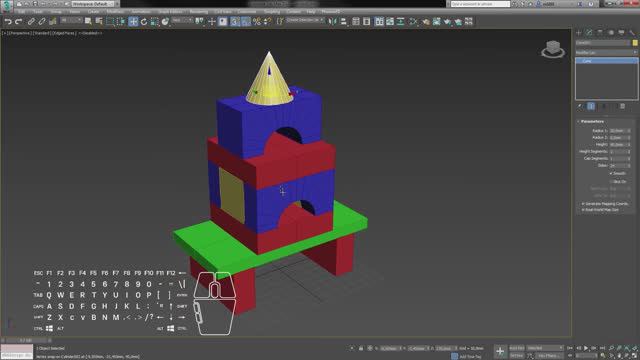This screenshot has height=360, width=640.
Task: Click the Edged Faces viewport label
Action: pyautogui.click(x=65, y=33)
